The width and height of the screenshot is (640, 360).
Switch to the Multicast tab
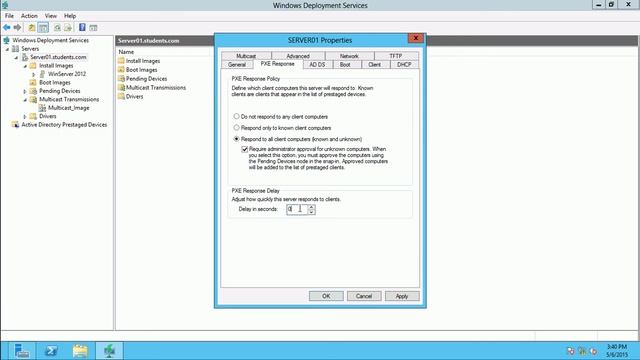coord(246,56)
